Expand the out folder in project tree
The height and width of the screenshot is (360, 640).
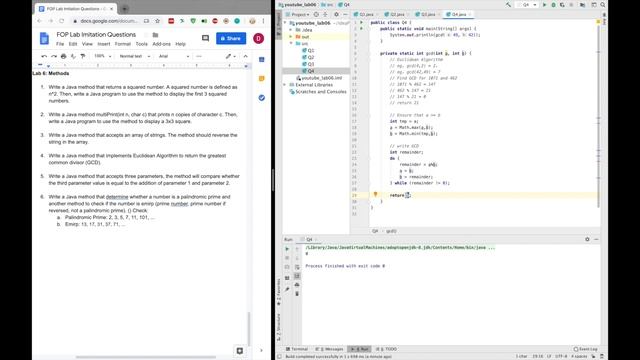[x=291, y=37]
